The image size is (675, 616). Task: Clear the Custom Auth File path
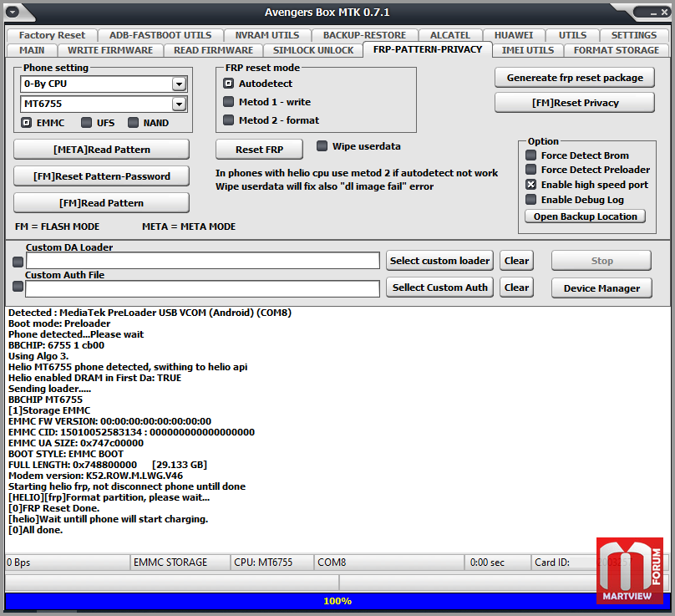(516, 288)
